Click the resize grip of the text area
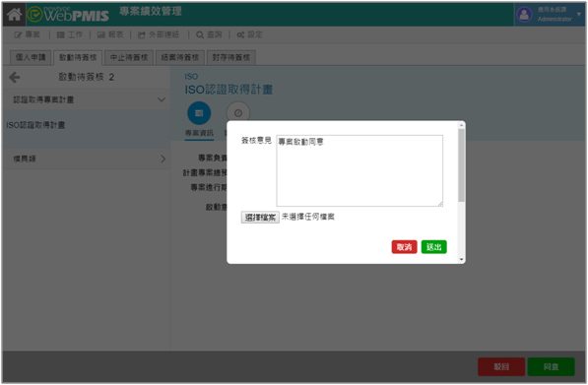Screen dimensions: 588x385 tap(440, 204)
